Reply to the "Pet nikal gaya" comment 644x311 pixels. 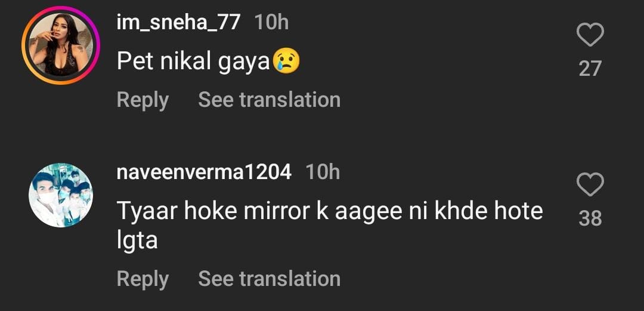pyautogui.click(x=143, y=100)
